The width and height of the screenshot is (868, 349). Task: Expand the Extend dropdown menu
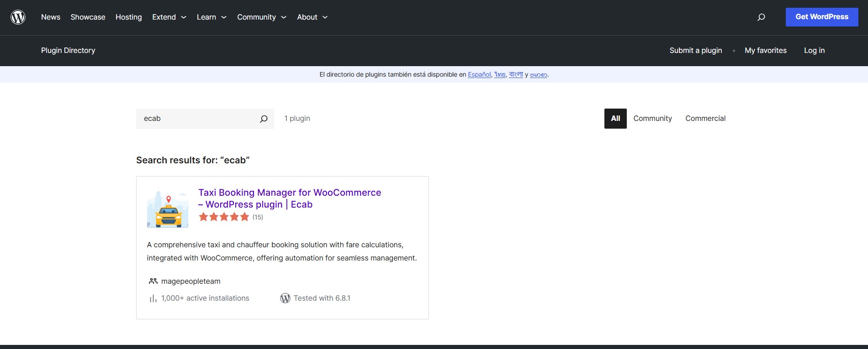pyautogui.click(x=169, y=17)
